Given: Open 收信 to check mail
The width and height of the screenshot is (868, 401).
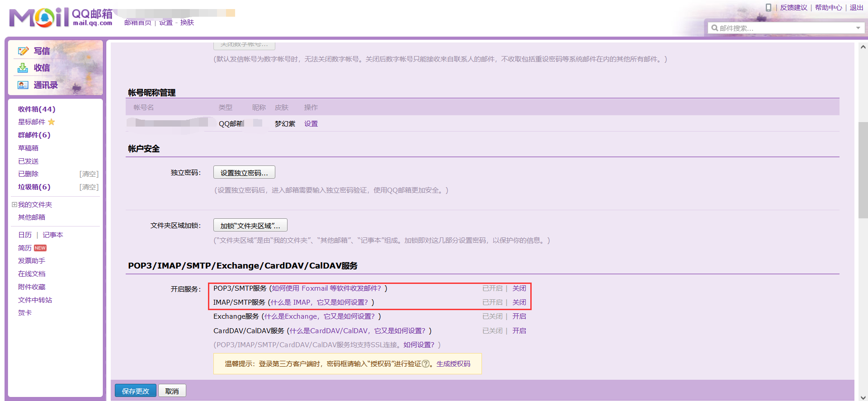Looking at the screenshot, I should pos(42,68).
